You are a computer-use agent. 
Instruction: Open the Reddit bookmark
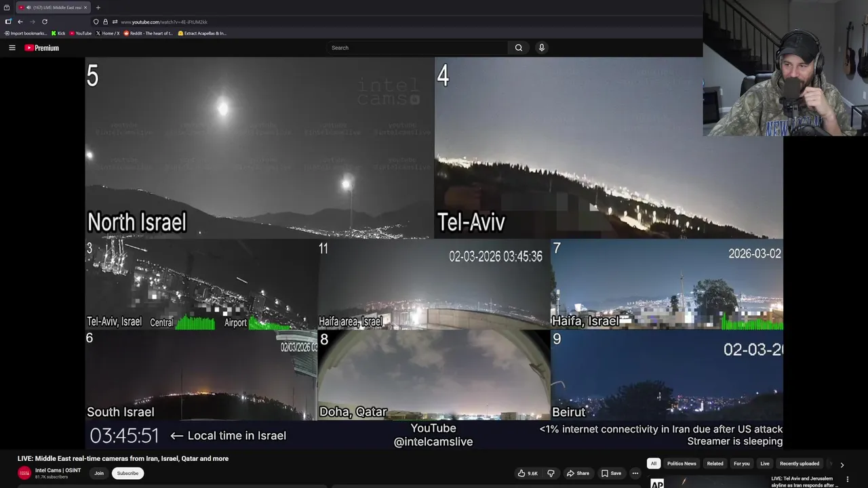pyautogui.click(x=149, y=33)
